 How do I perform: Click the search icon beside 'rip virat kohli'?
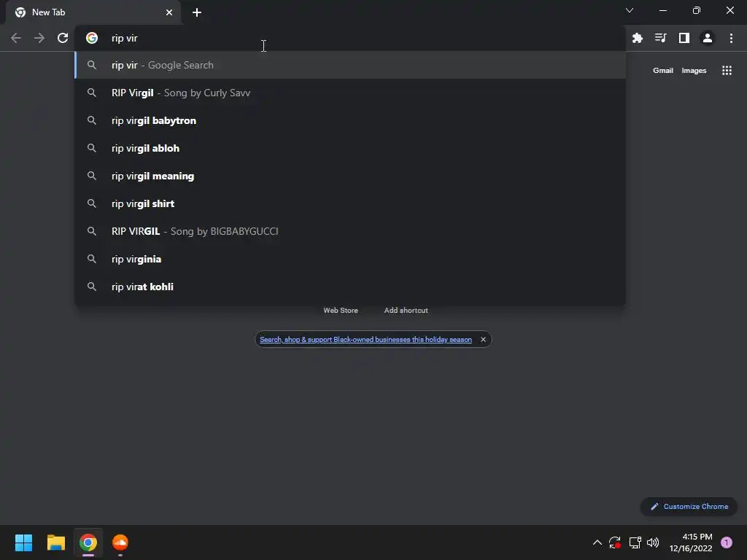click(x=92, y=287)
